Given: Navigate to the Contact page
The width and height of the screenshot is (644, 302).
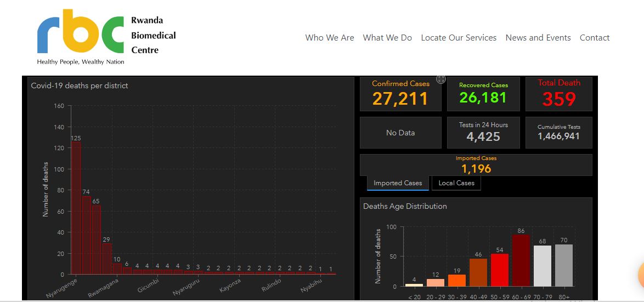Looking at the screenshot, I should [595, 38].
